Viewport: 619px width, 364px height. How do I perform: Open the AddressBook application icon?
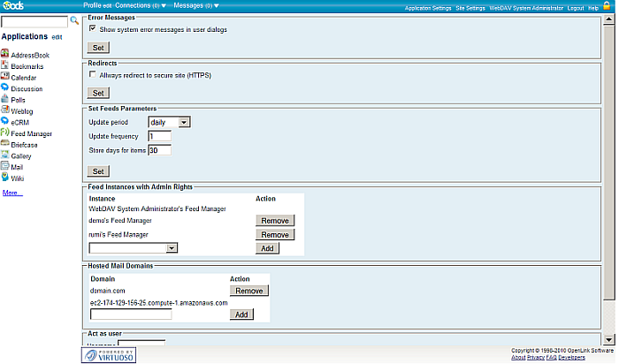(x=5, y=55)
